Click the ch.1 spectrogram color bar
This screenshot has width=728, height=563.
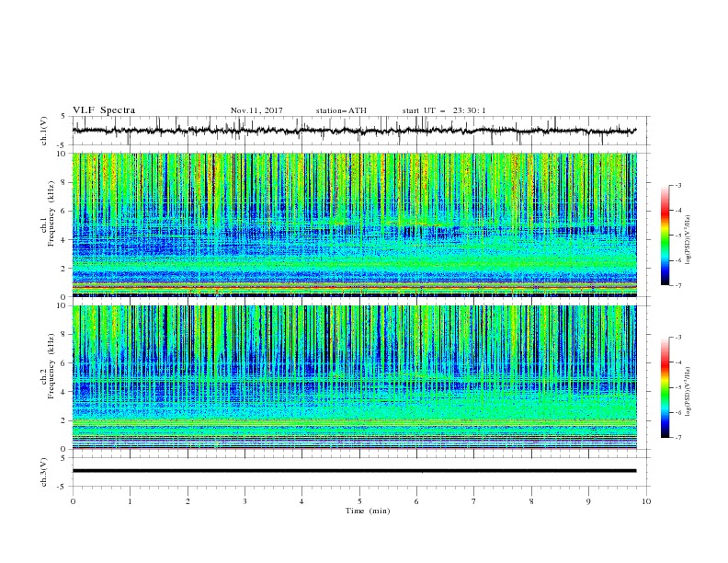point(665,236)
